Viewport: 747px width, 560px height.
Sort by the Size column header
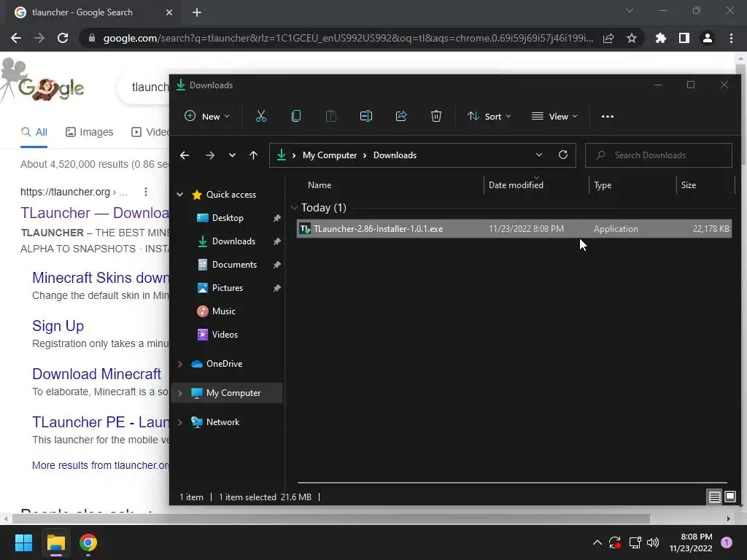coord(705,184)
